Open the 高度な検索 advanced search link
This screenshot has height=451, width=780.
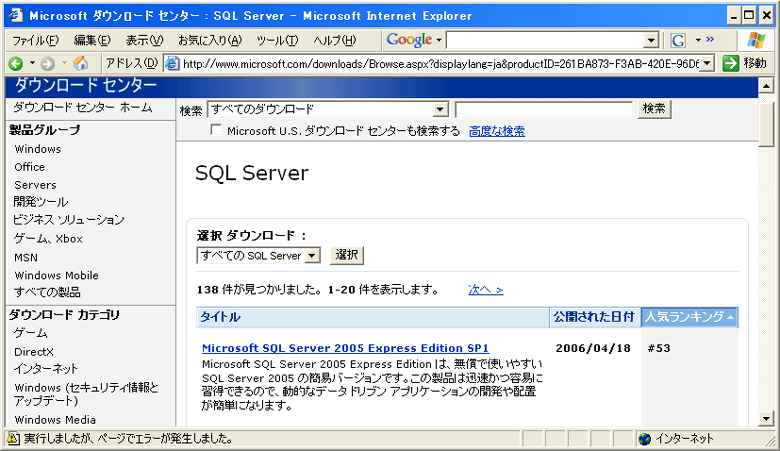tap(497, 131)
